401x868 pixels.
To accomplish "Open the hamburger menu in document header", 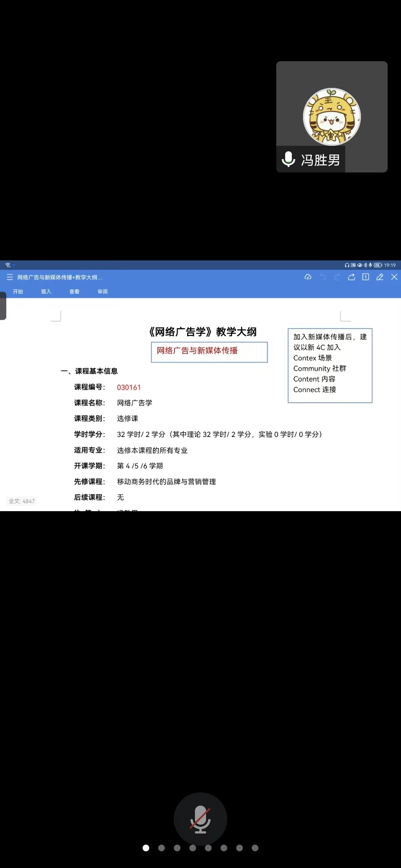I will pyautogui.click(x=10, y=277).
